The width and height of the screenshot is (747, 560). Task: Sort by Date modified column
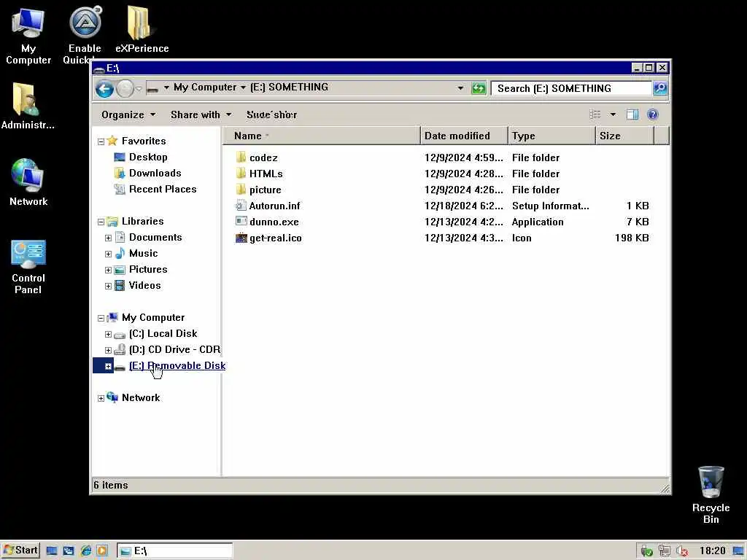tap(464, 136)
